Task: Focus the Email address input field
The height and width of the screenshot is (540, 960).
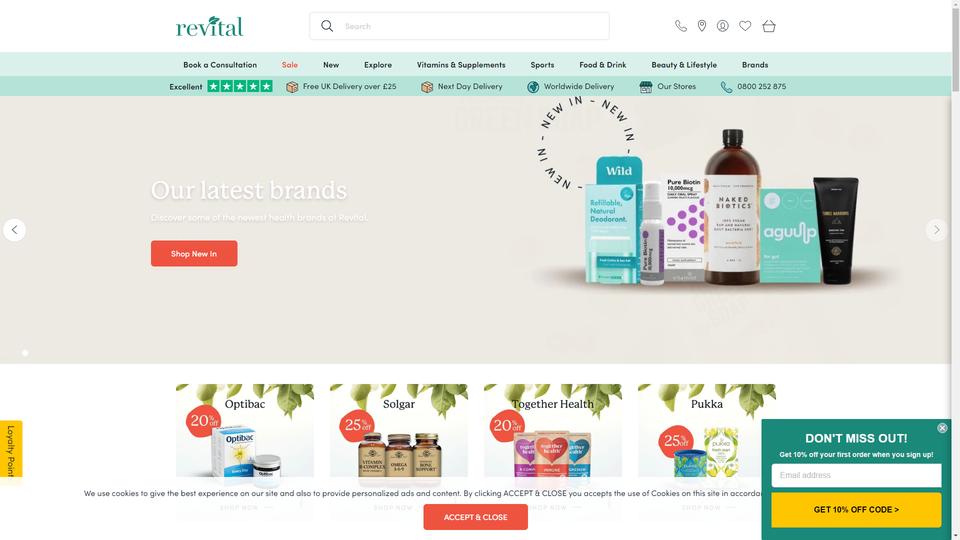Action: click(856, 475)
